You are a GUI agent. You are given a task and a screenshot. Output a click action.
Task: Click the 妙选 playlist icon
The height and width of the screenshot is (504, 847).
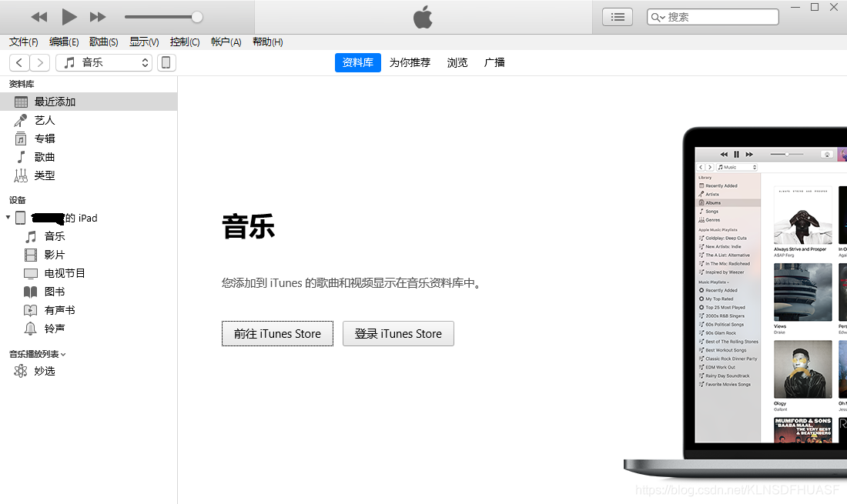(22, 370)
